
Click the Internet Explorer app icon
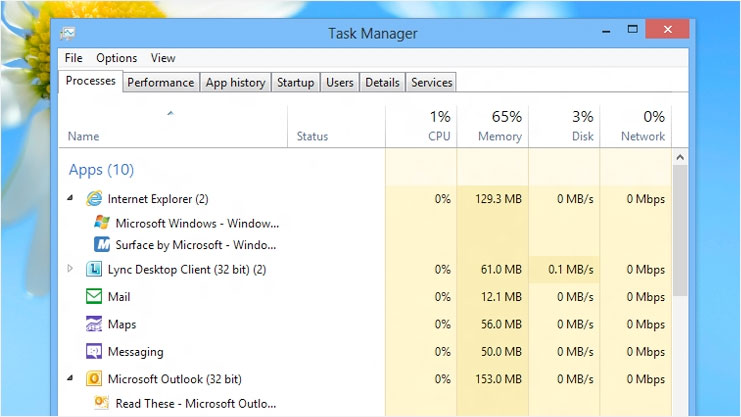tap(94, 199)
